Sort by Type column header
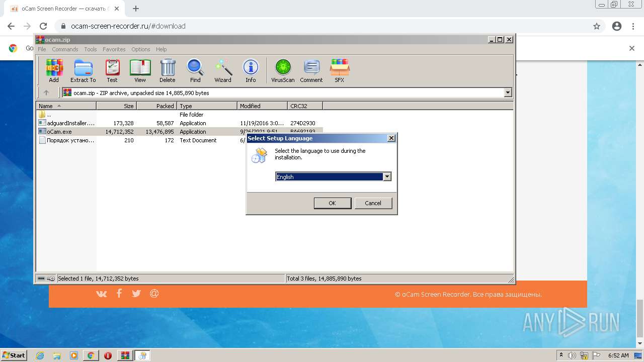The image size is (644, 362). (207, 106)
